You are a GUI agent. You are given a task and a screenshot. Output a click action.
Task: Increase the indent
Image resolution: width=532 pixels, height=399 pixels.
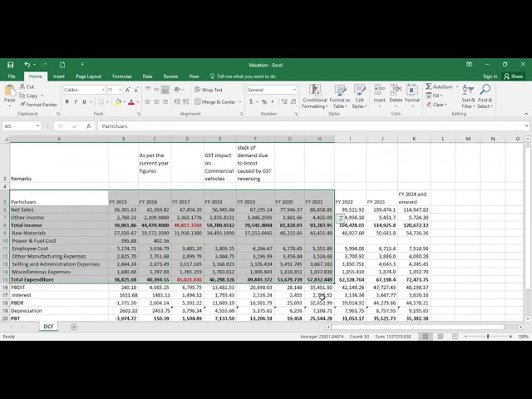click(x=185, y=101)
